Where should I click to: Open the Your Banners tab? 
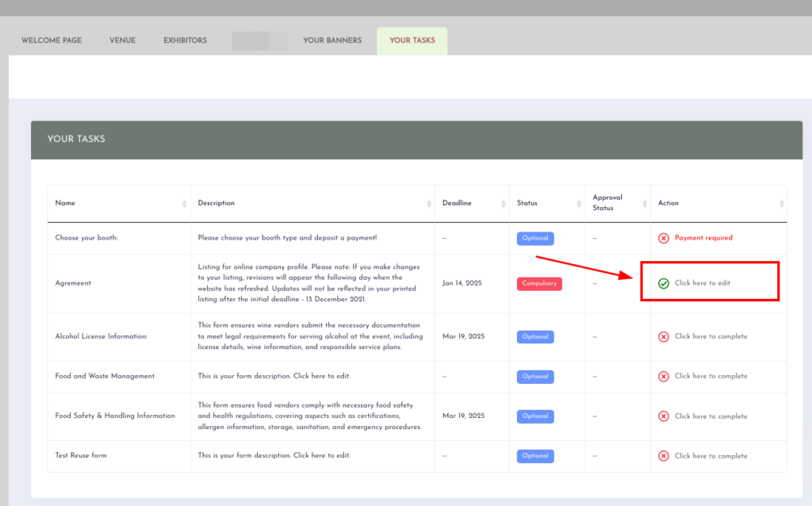(332, 40)
